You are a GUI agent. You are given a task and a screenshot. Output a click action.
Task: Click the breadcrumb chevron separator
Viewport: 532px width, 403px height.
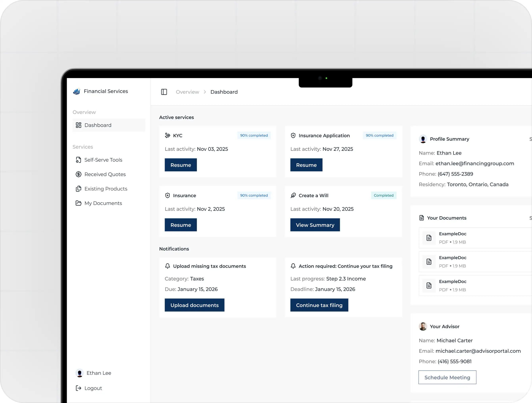click(x=205, y=92)
